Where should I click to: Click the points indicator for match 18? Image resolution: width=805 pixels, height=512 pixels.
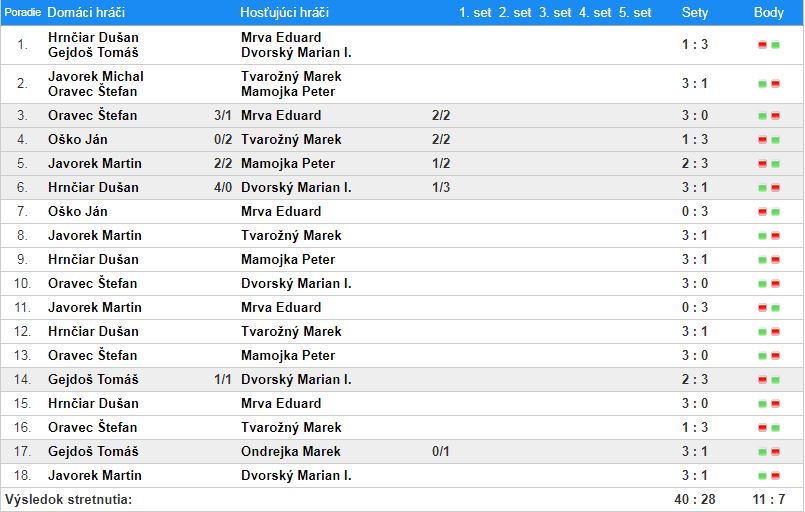pyautogui.click(x=768, y=476)
